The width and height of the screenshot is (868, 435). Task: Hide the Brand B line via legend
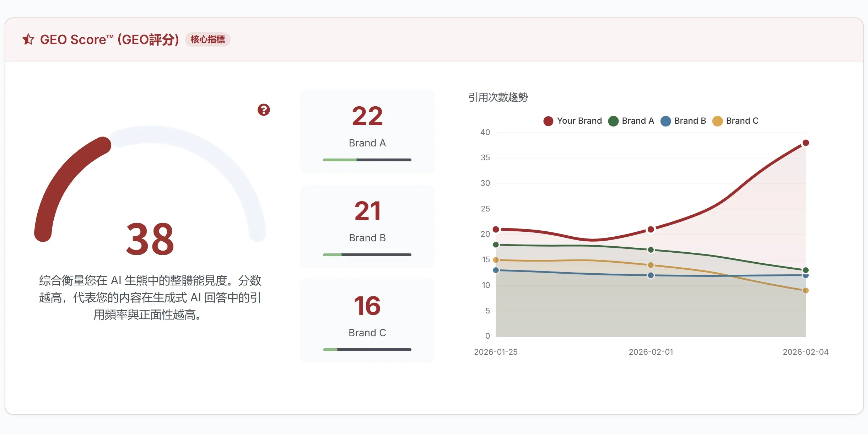[689, 121]
